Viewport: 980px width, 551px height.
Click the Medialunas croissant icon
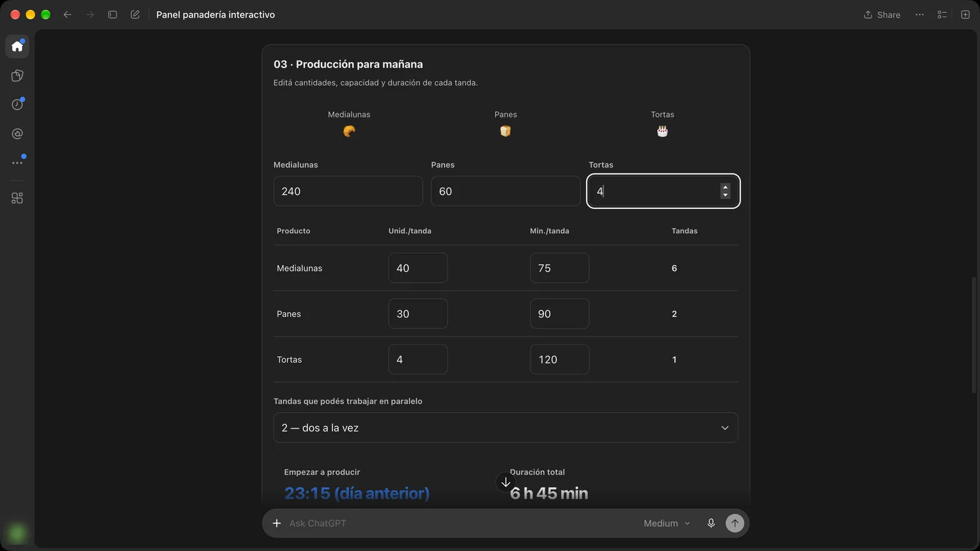[x=349, y=131]
